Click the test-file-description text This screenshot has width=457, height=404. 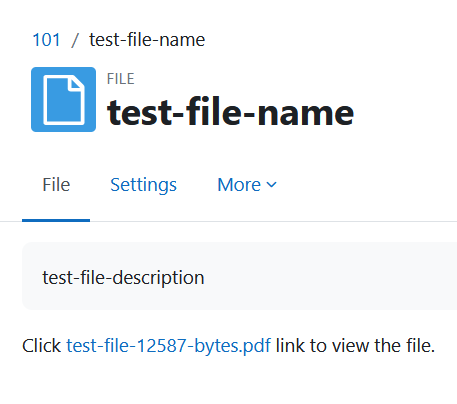(123, 278)
